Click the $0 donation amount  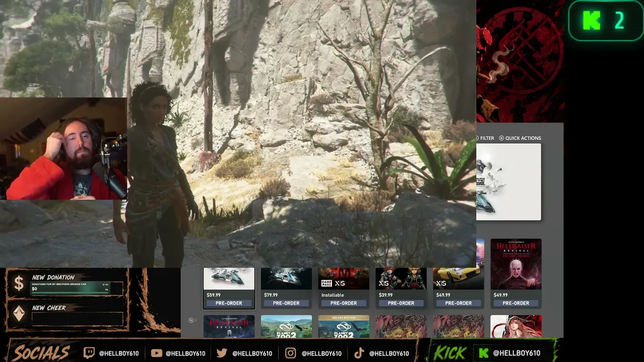34,289
